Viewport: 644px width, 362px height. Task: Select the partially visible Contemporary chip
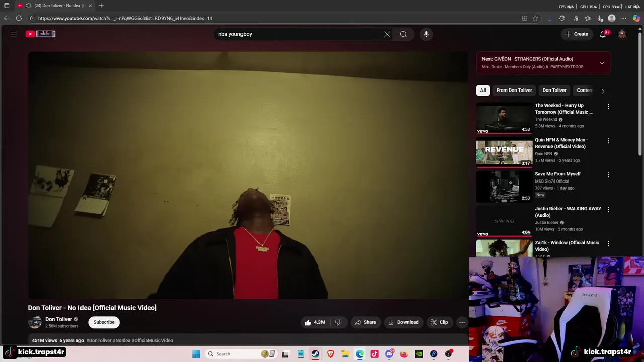[x=585, y=90]
